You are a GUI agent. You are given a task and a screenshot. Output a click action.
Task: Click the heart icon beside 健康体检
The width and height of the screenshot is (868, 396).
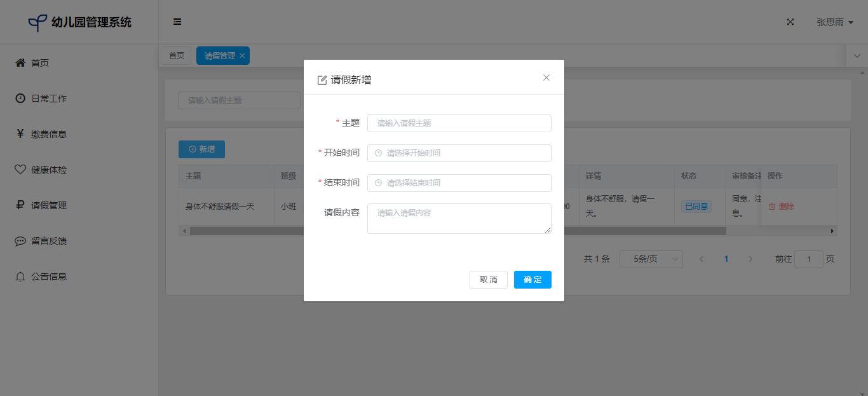click(x=20, y=169)
